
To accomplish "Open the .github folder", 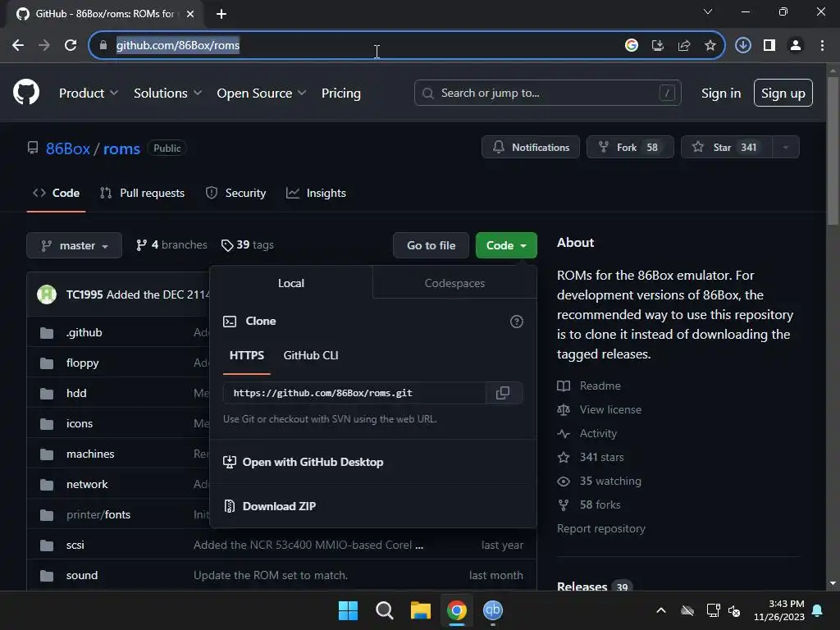I will coord(84,332).
